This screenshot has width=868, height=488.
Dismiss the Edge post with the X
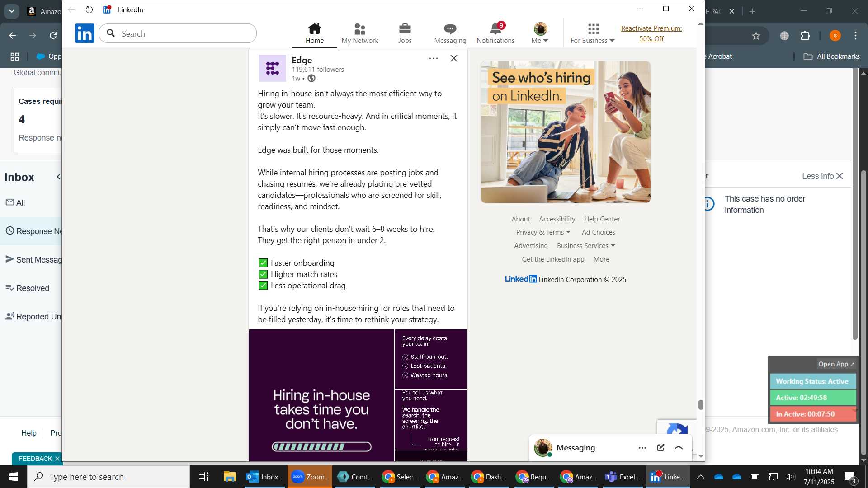[x=454, y=58]
